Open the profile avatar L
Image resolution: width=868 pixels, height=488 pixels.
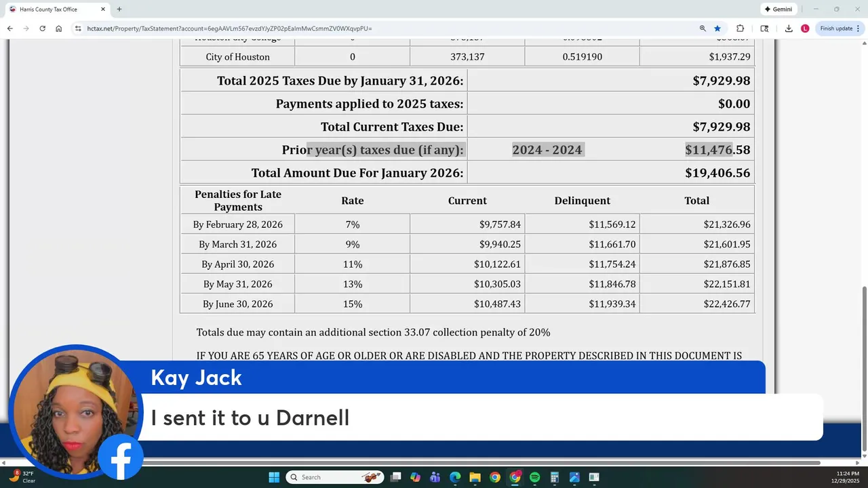[805, 28]
